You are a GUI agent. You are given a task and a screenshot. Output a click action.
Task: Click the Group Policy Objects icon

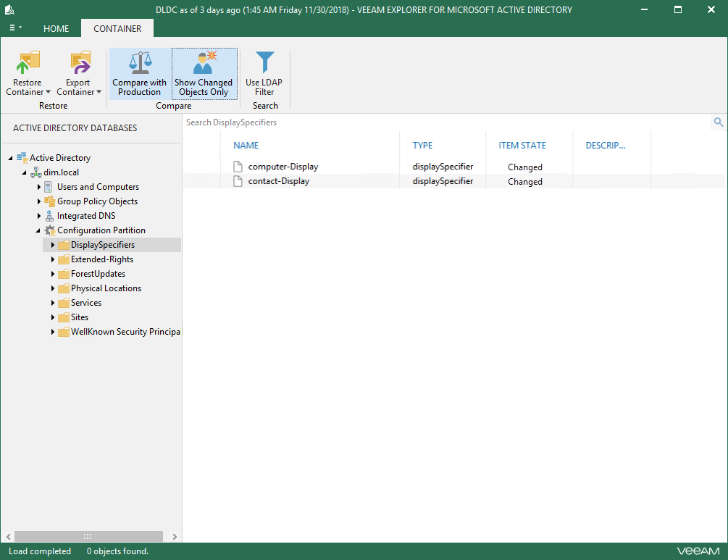coord(50,201)
